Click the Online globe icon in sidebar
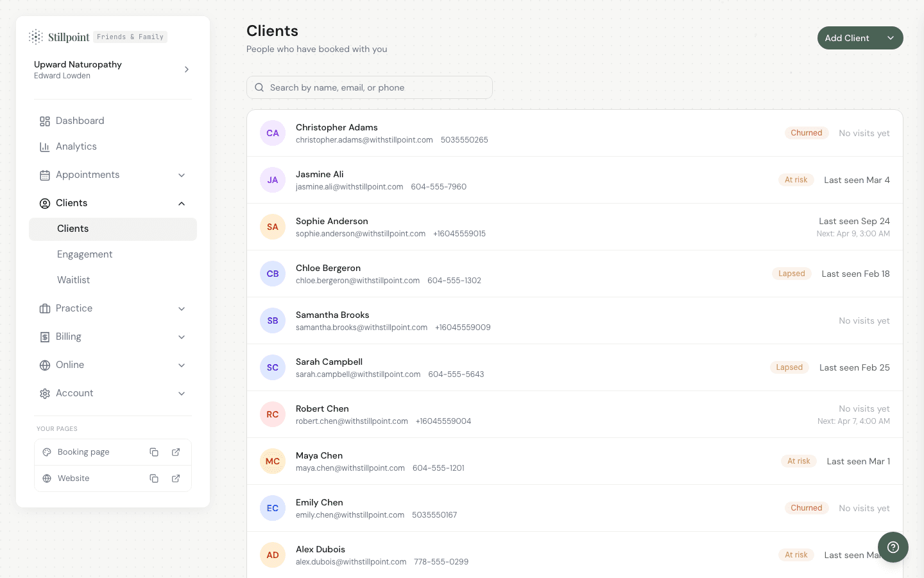Viewport: 924px width, 578px height. [45, 365]
